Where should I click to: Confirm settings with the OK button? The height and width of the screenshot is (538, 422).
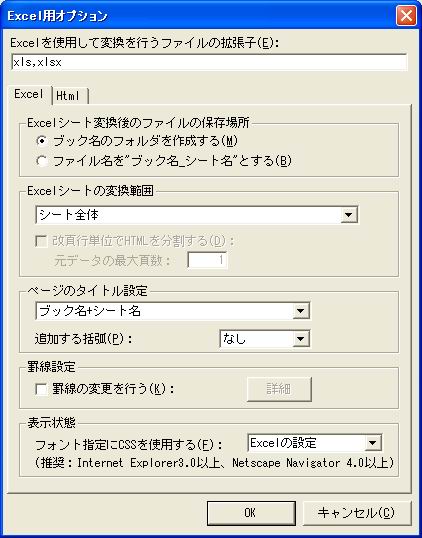tap(251, 513)
